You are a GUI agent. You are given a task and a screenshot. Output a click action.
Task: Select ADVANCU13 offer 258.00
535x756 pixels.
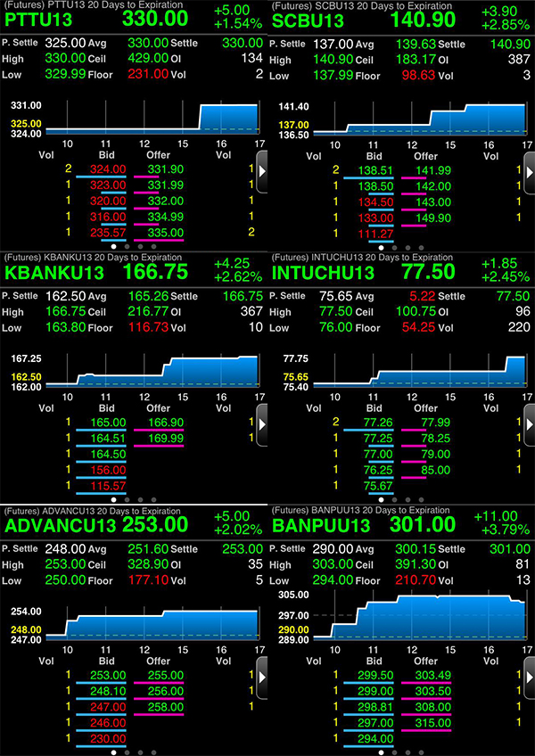coord(165,707)
